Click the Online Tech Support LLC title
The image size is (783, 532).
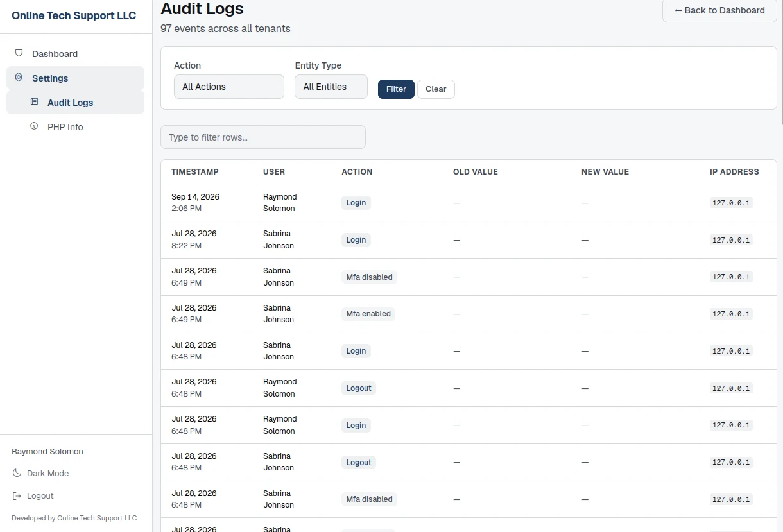point(74,15)
